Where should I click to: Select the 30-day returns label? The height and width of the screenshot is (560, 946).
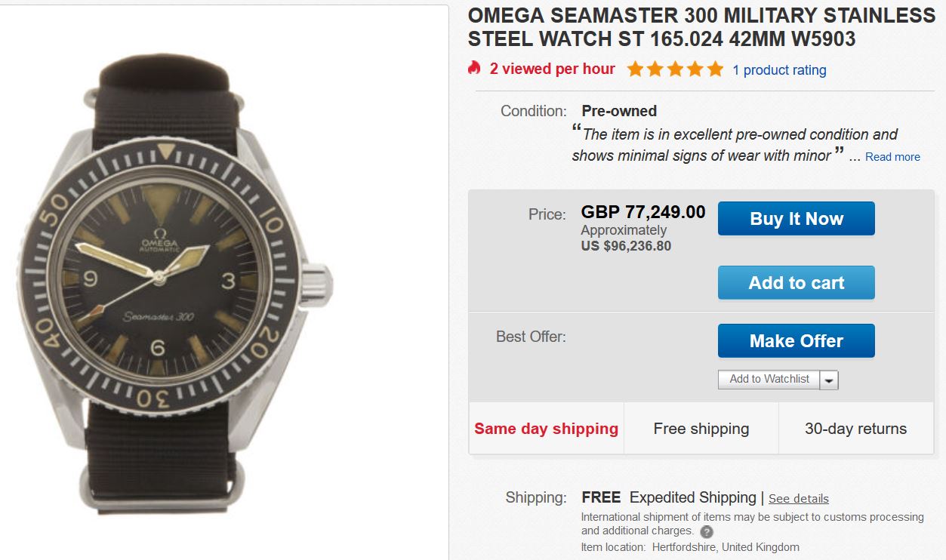coord(855,429)
